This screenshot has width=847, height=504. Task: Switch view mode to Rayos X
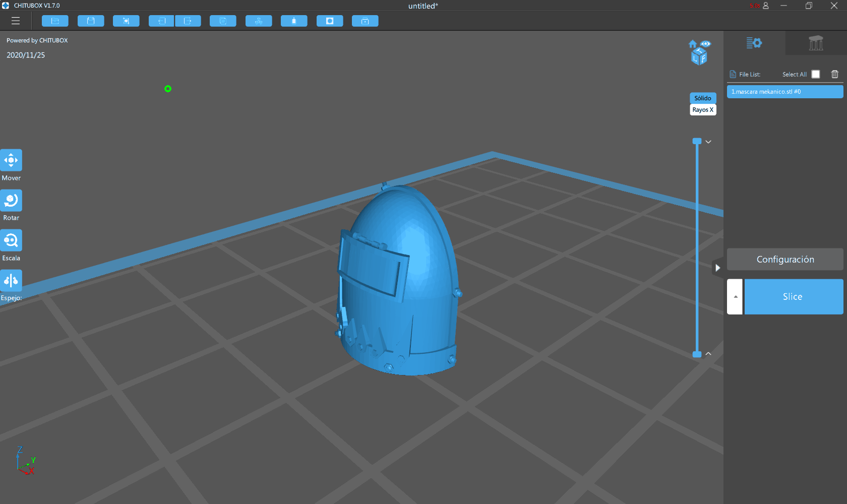(703, 110)
